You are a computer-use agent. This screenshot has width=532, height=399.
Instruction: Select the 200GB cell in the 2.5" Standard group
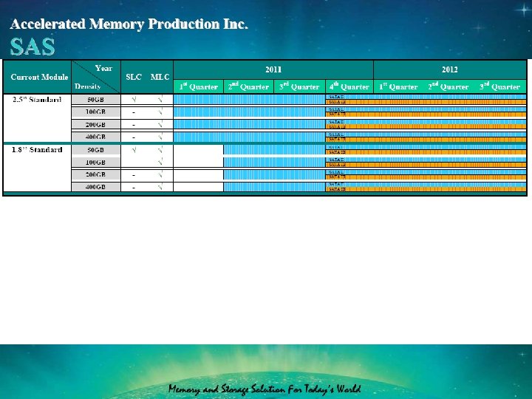tap(95, 125)
